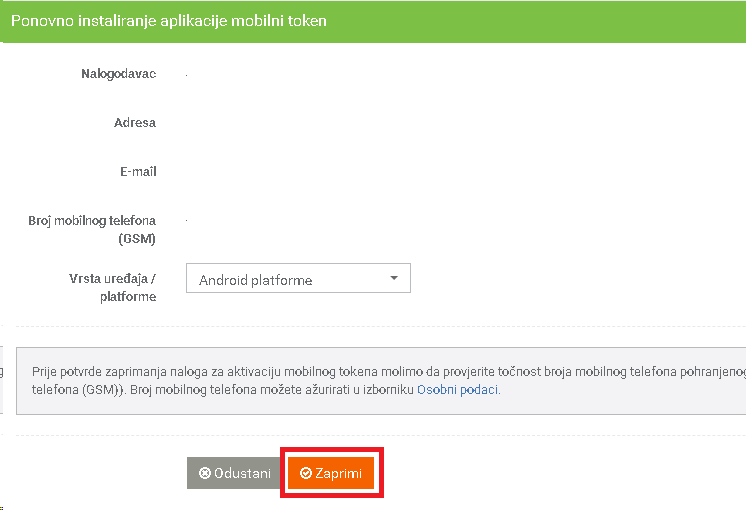This screenshot has height=510, width=746.
Task: Click the green header bar
Action: pos(373,21)
